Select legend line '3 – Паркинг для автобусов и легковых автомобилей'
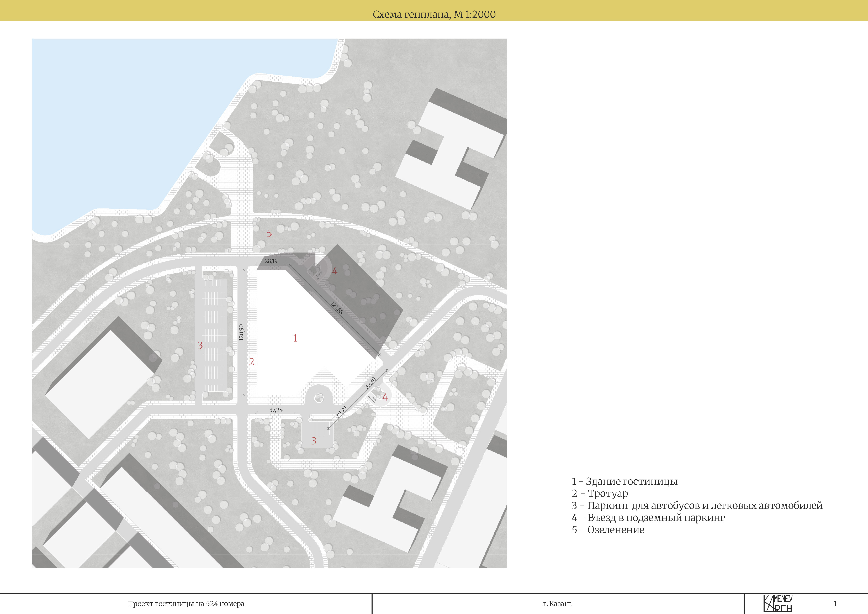Screen dimensions: 868x614 tap(697, 505)
